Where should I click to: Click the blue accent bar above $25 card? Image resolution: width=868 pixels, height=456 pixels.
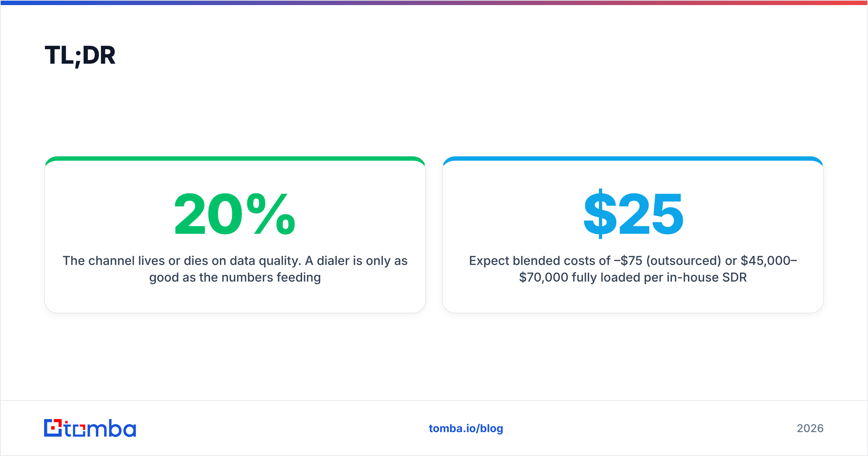[633, 159]
